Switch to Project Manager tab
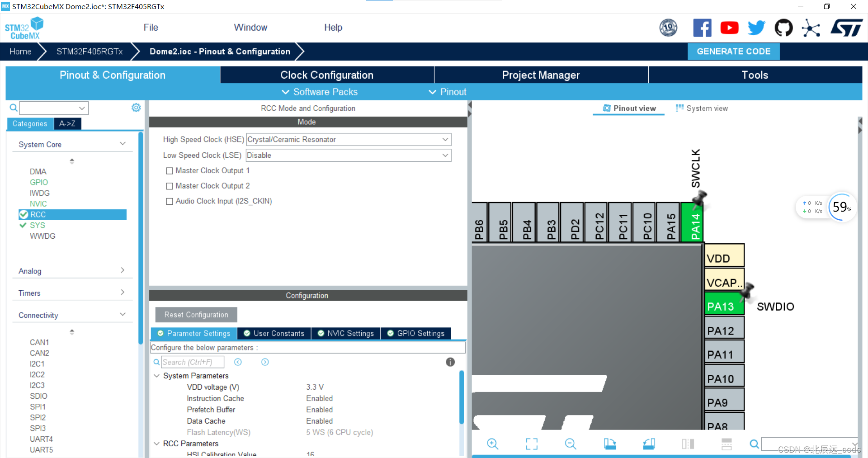This screenshot has height=458, width=868. (541, 75)
